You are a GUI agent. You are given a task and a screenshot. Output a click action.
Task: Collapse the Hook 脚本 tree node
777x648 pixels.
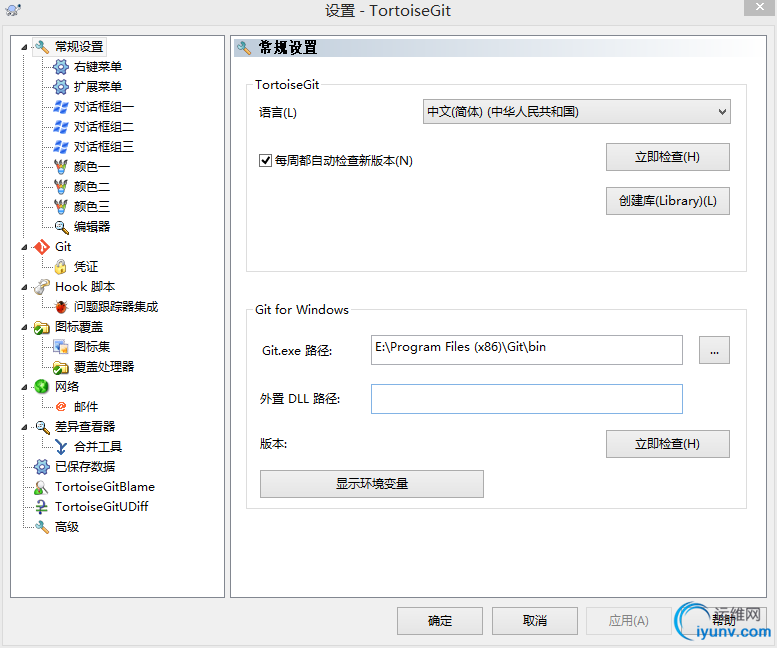[24, 287]
